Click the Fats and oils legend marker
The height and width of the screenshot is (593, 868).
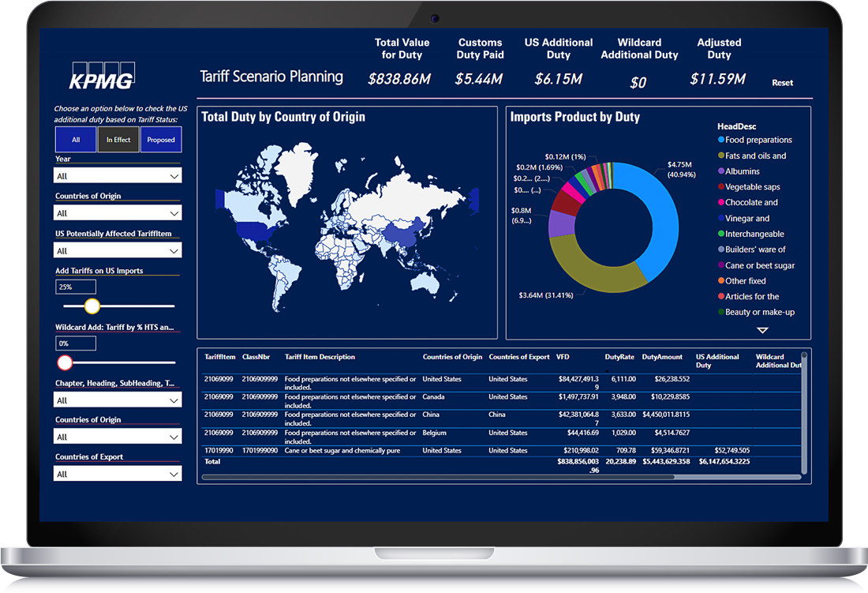(x=721, y=156)
